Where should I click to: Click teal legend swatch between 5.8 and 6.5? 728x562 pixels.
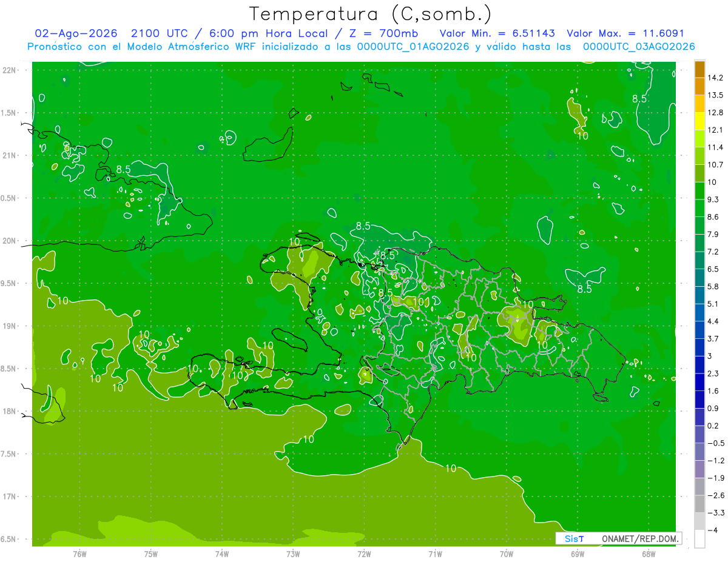click(699, 278)
